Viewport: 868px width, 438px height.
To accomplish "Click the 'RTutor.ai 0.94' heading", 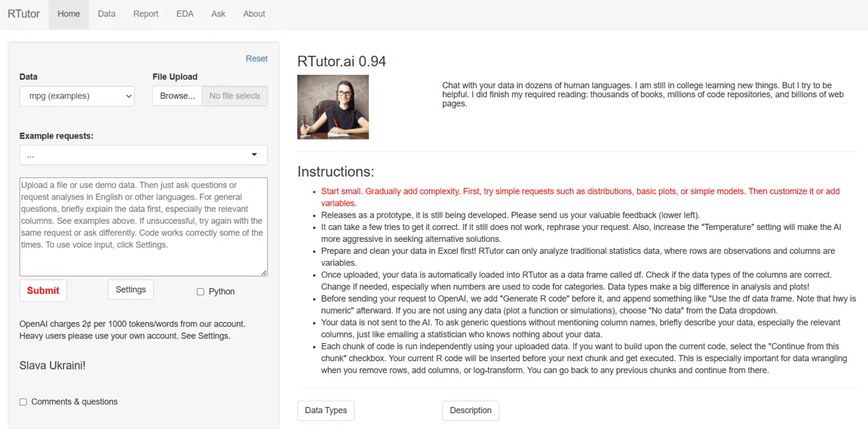I will [342, 62].
